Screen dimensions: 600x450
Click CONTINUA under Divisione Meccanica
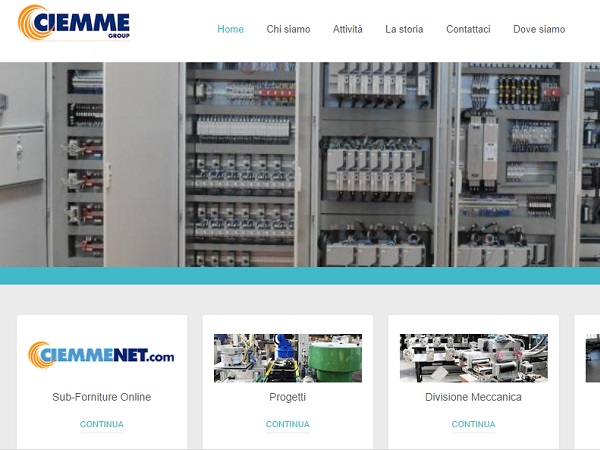tap(473, 424)
